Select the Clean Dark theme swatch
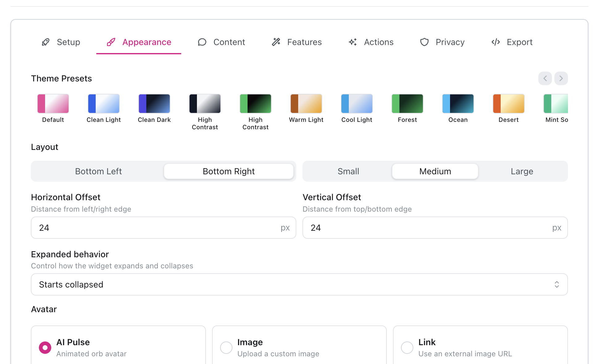 click(154, 104)
